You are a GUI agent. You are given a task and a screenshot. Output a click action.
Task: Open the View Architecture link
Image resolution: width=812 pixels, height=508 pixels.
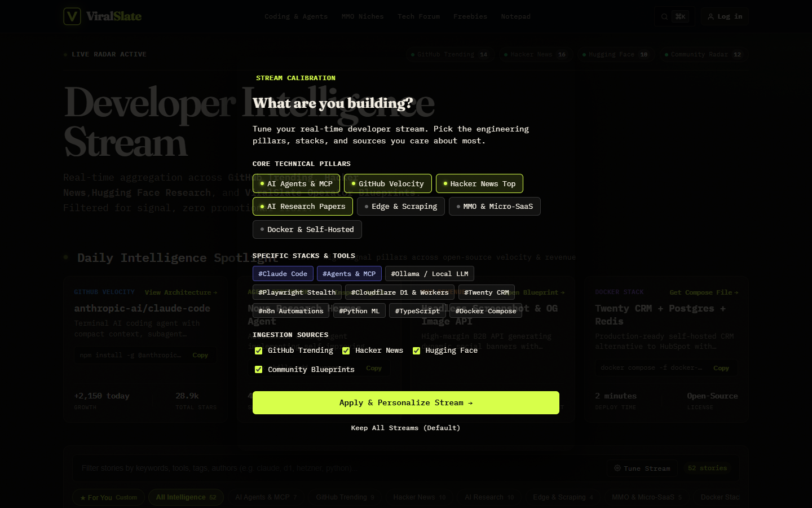(x=181, y=292)
